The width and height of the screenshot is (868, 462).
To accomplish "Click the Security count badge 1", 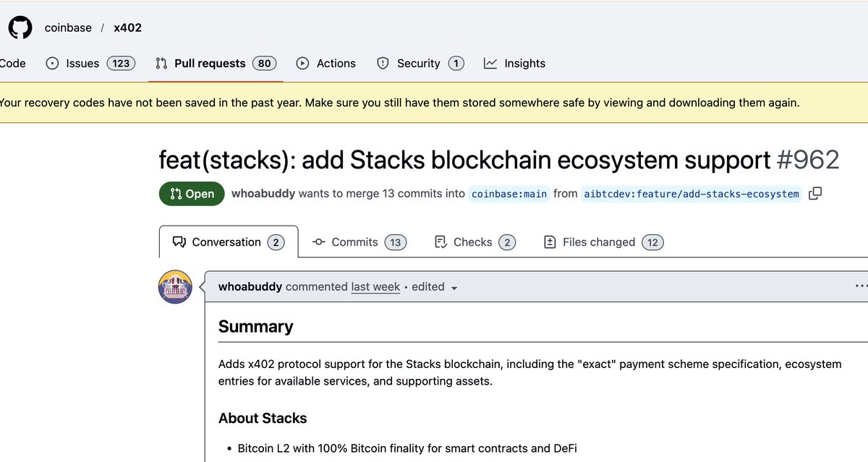I will tap(456, 64).
